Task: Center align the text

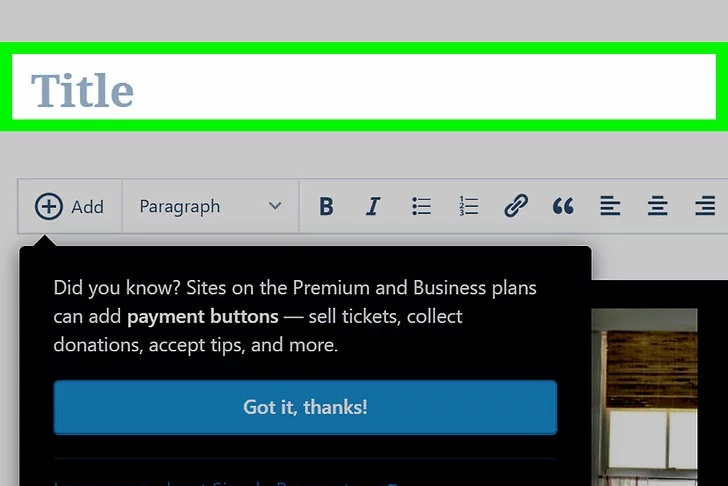Action: pos(657,207)
